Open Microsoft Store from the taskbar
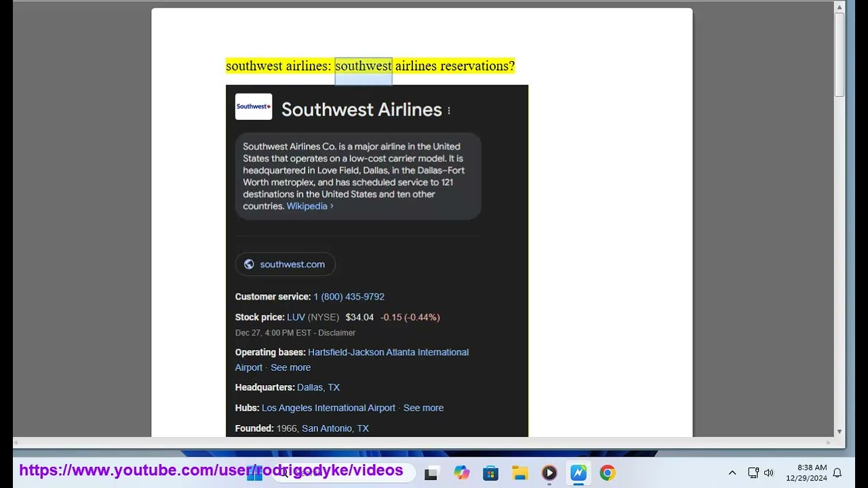868x488 pixels. pos(491,473)
